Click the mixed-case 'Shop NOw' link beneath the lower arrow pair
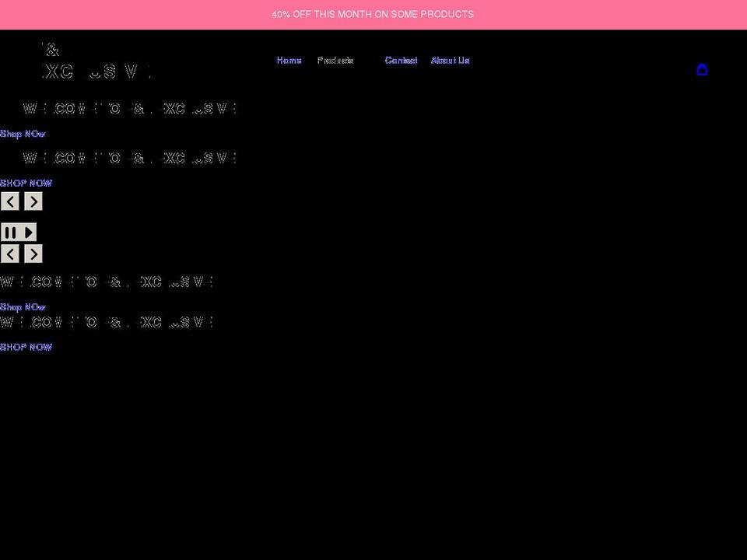 (23, 307)
